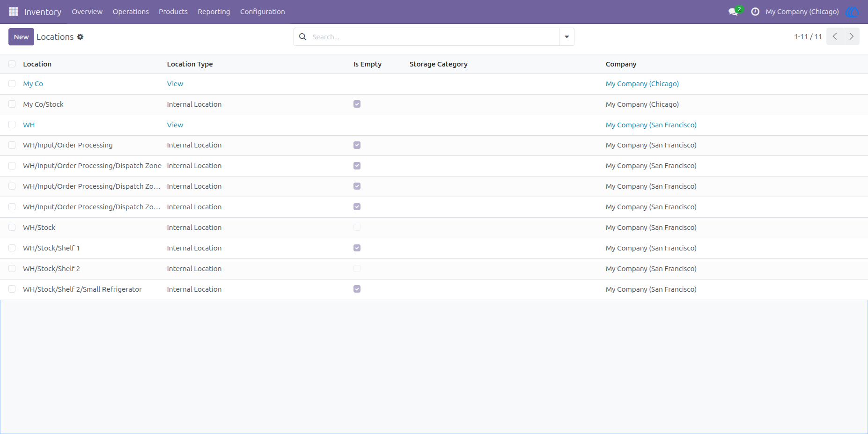This screenshot has height=434, width=868.
Task: Open the My Co location link
Action: pyautogui.click(x=33, y=84)
